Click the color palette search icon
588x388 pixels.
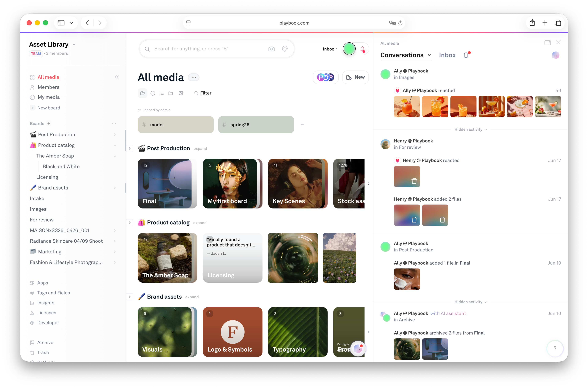[285, 49]
